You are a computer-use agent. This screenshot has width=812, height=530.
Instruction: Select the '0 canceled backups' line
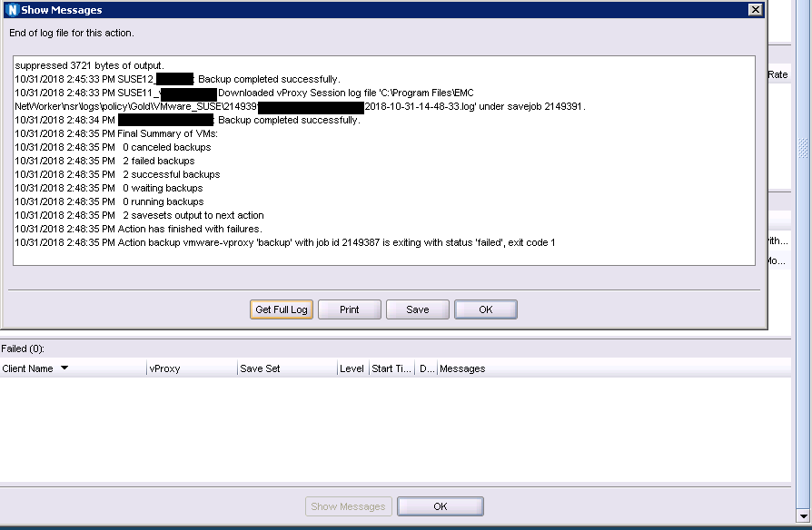(113, 147)
